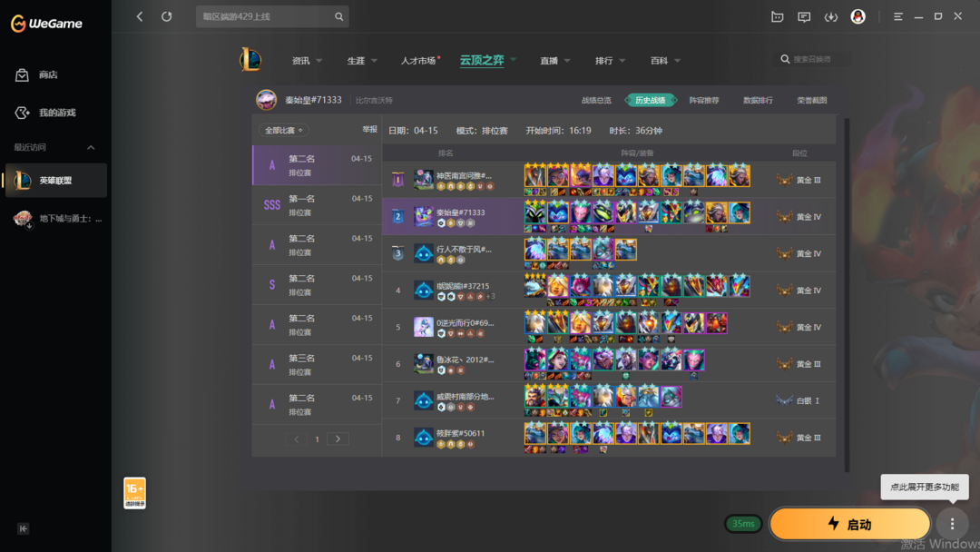Screen dimensions: 980x552
Task: Open avatar of player 筱胖紫#50611
Action: (x=423, y=438)
